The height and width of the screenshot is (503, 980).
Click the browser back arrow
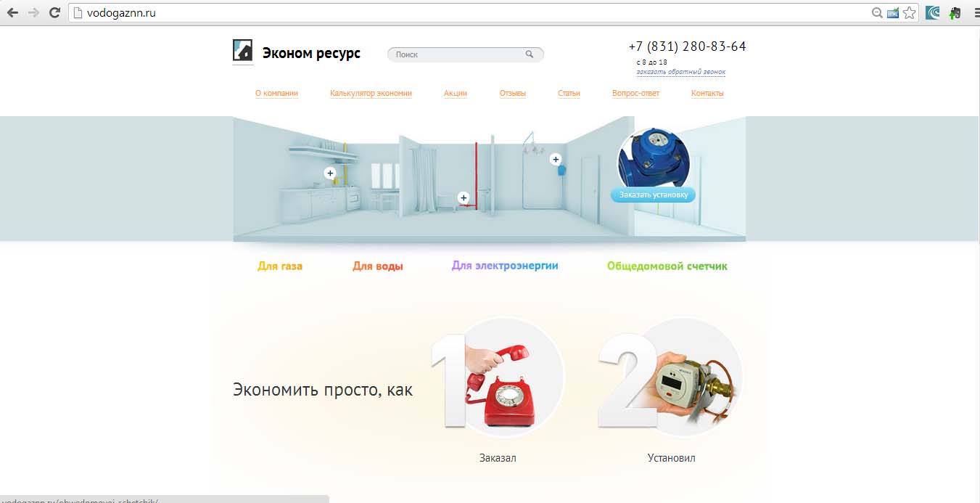[12, 12]
